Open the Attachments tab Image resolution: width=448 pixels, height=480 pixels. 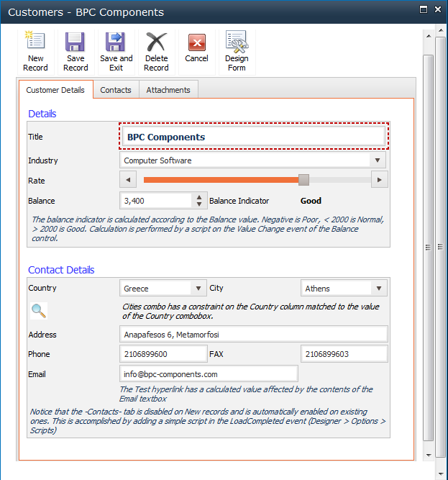pos(168,90)
